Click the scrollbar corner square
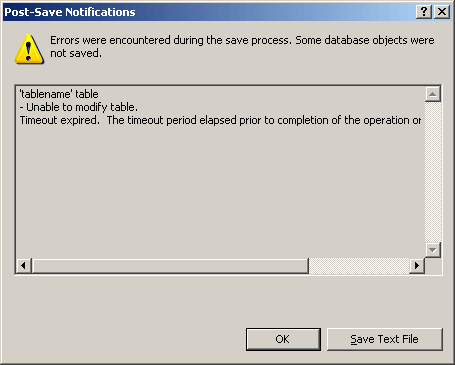Image resolution: width=455 pixels, height=365 pixels. click(433, 266)
